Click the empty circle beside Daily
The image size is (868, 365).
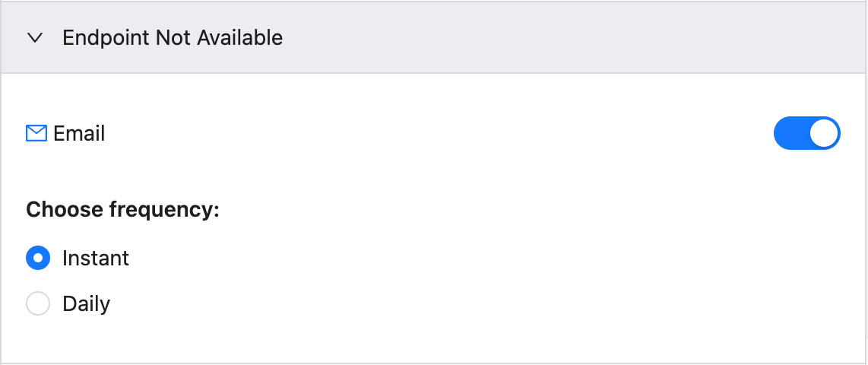(x=38, y=303)
